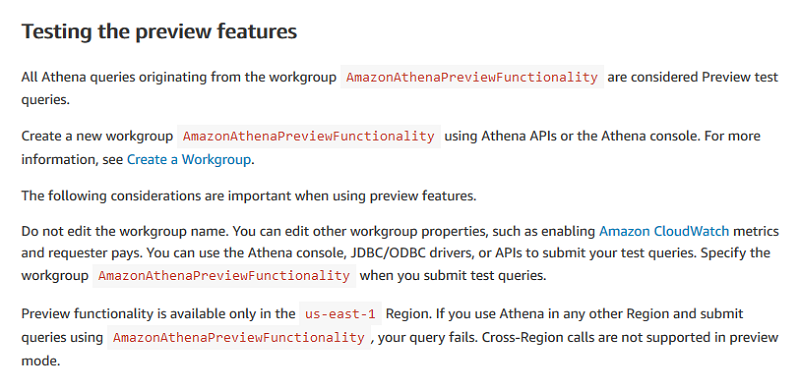
Task: Click the us-east-1 region code snippet
Action: coord(340,314)
